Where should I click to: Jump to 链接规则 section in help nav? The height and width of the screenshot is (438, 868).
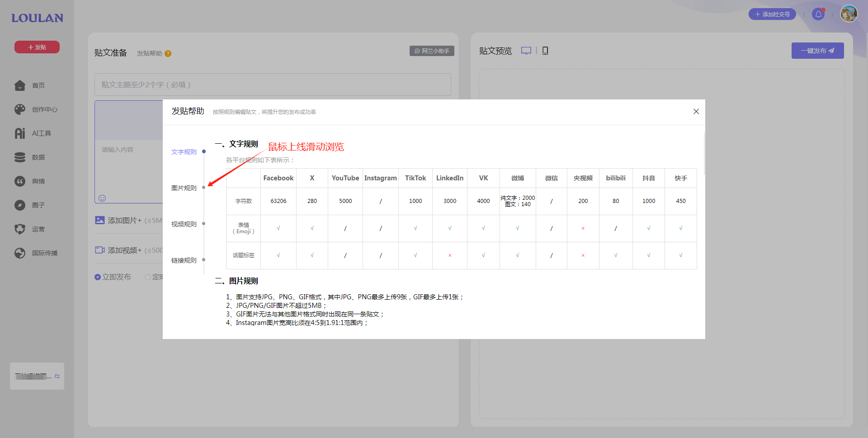point(184,260)
